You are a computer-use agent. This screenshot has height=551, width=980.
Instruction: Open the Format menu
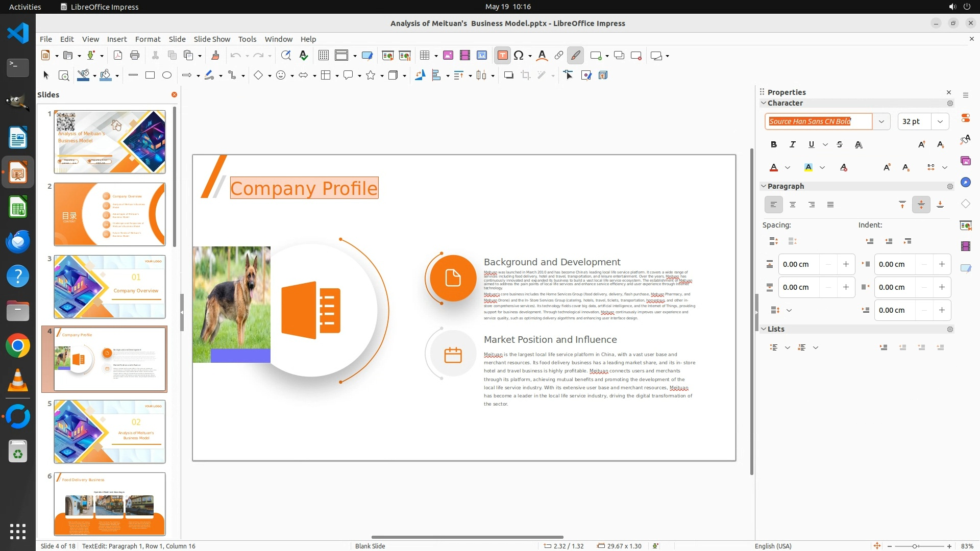coord(148,39)
